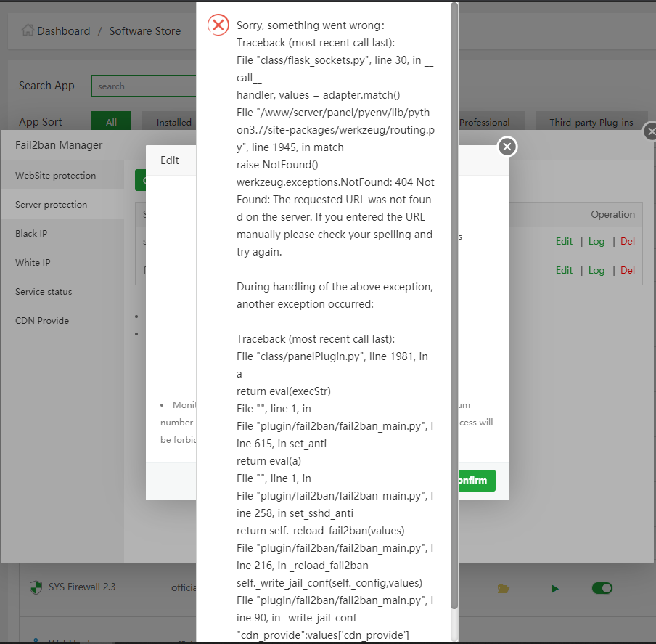This screenshot has width=656, height=644.
Task: Open the Software Store breadcrumb
Action: [x=144, y=31]
